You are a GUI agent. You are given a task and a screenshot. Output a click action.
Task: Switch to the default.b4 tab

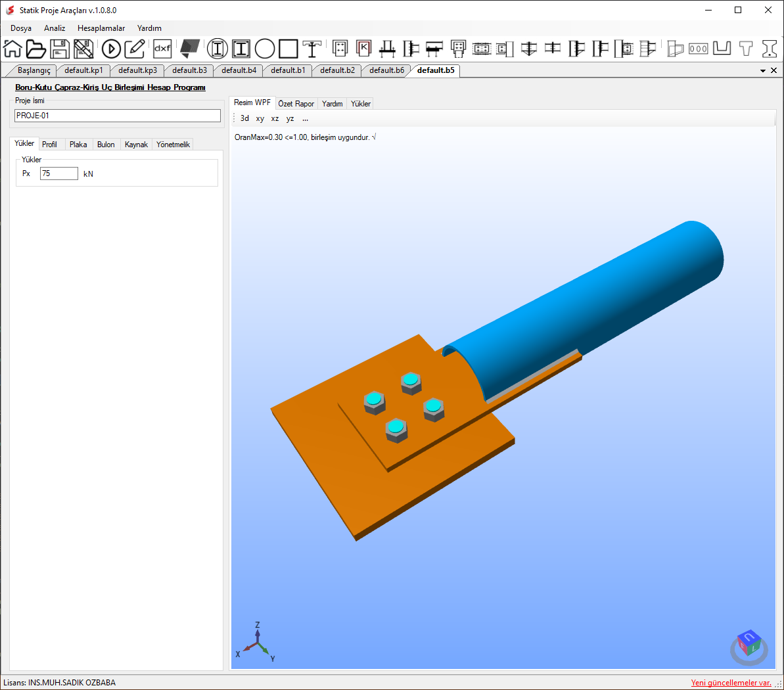point(239,70)
